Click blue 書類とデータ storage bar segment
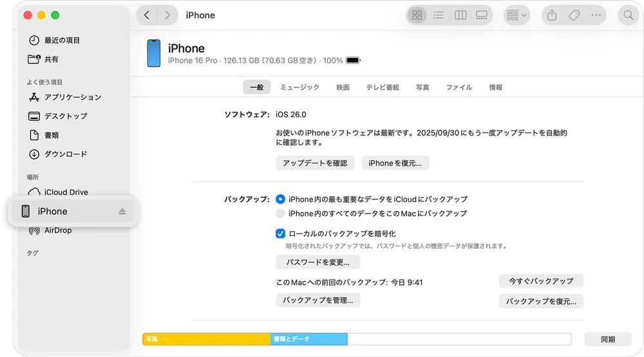 tap(309, 339)
